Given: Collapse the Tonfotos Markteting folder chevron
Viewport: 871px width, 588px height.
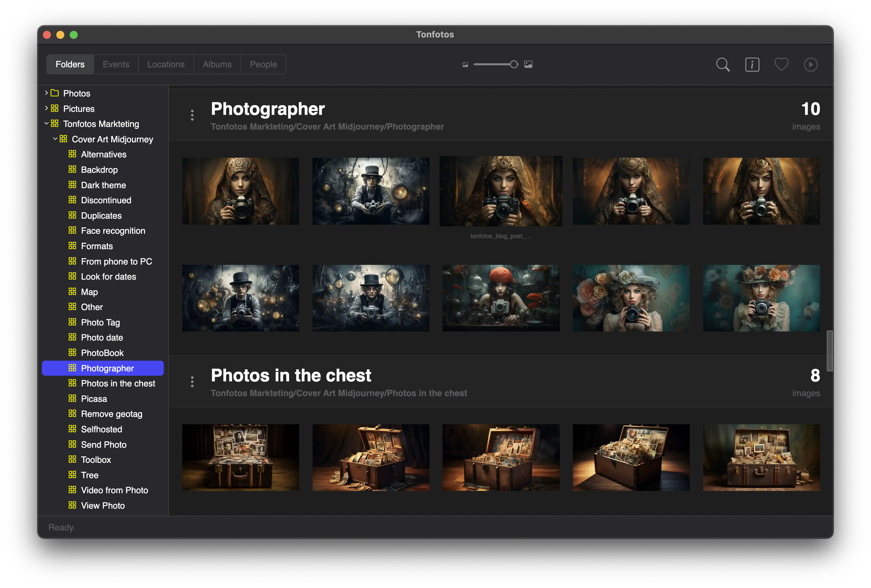Looking at the screenshot, I should tap(46, 123).
